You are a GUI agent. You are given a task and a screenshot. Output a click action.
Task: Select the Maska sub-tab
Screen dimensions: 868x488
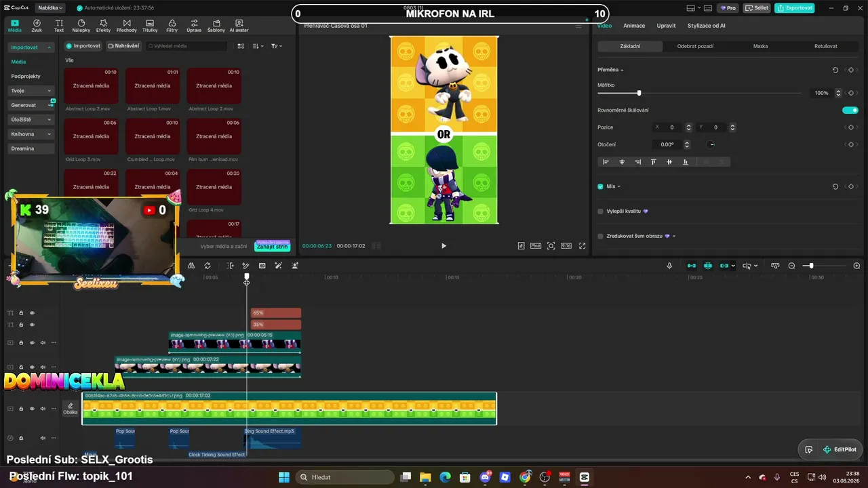(x=761, y=46)
